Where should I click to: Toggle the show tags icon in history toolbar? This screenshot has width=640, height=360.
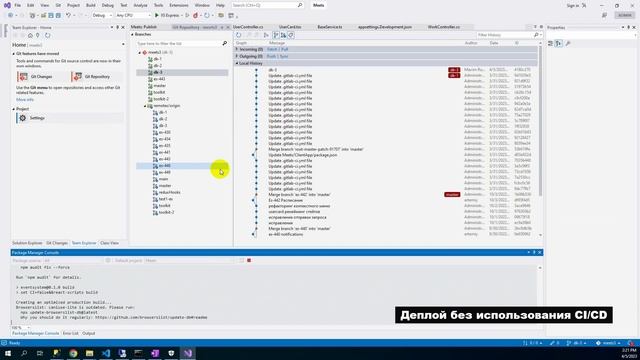click(291, 35)
